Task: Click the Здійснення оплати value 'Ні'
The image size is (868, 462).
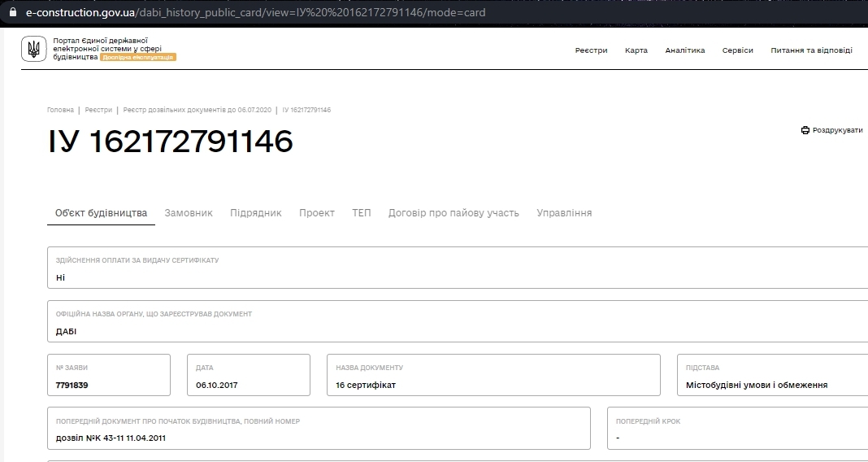Action: pos(60,277)
